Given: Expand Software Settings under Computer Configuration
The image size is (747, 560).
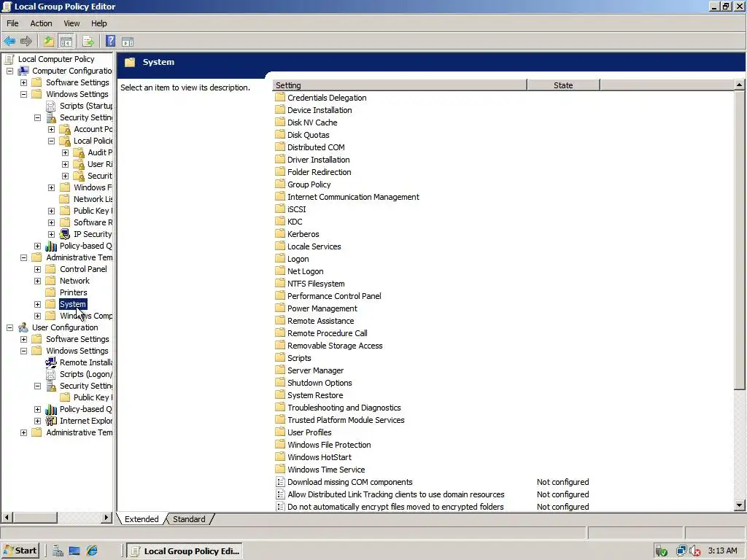Looking at the screenshot, I should (23, 82).
